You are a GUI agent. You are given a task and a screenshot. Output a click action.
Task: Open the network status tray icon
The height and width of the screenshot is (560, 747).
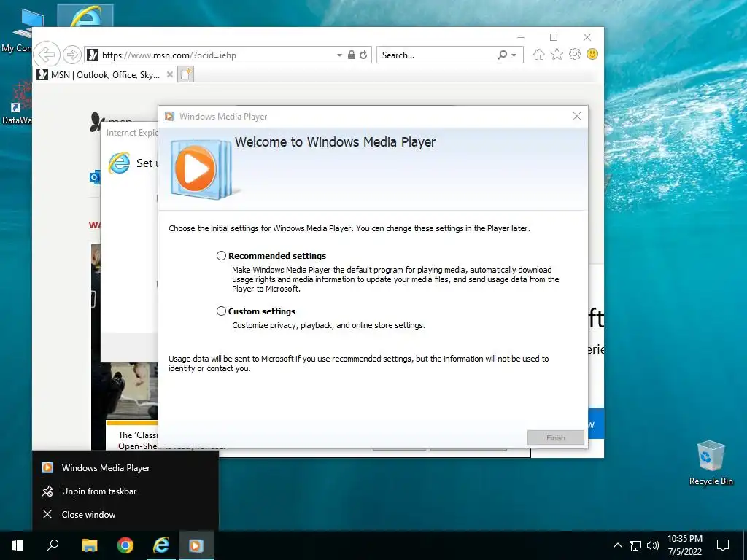point(635,545)
